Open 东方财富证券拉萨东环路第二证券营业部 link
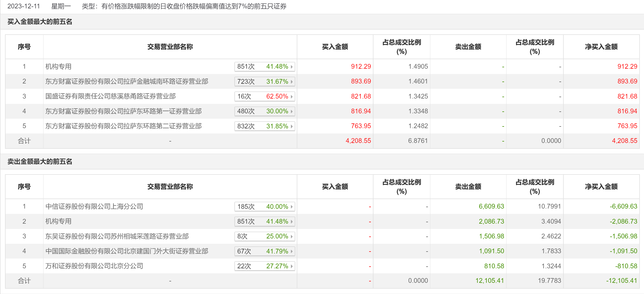The width and height of the screenshot is (644, 294). tap(123, 126)
